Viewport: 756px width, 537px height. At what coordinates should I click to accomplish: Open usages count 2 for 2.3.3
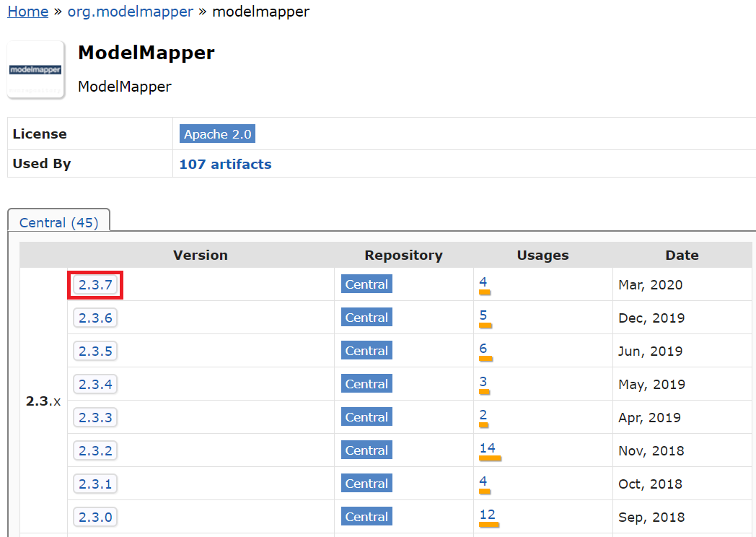point(483,415)
